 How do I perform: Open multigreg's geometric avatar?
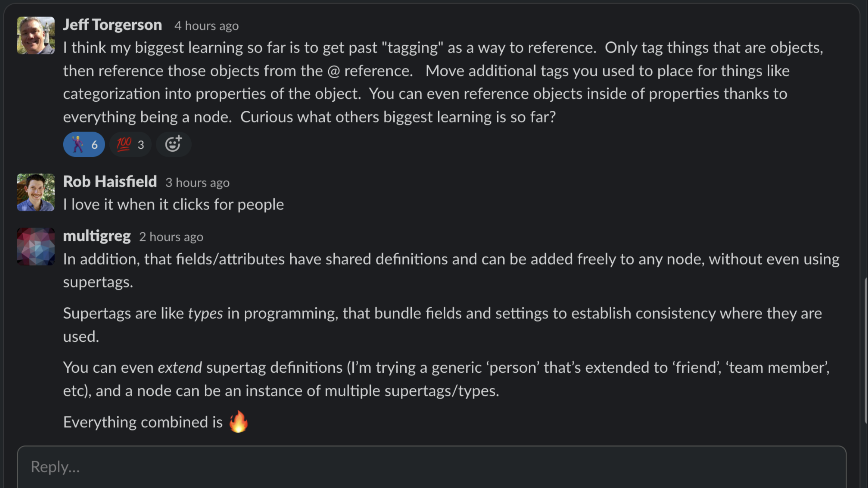pyautogui.click(x=36, y=247)
